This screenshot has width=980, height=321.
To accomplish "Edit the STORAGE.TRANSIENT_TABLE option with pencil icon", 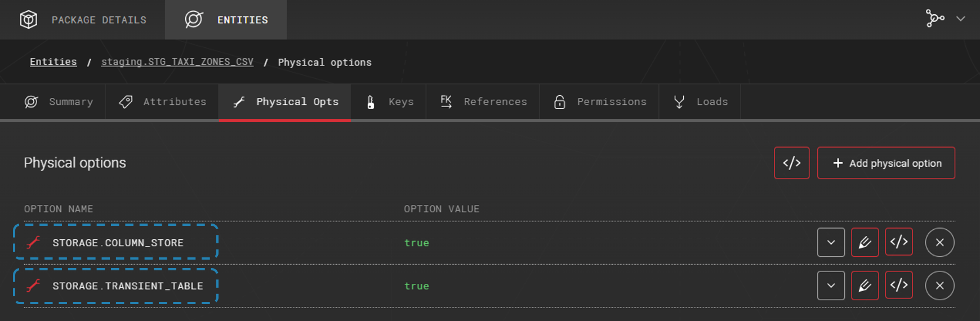I will 865,286.
